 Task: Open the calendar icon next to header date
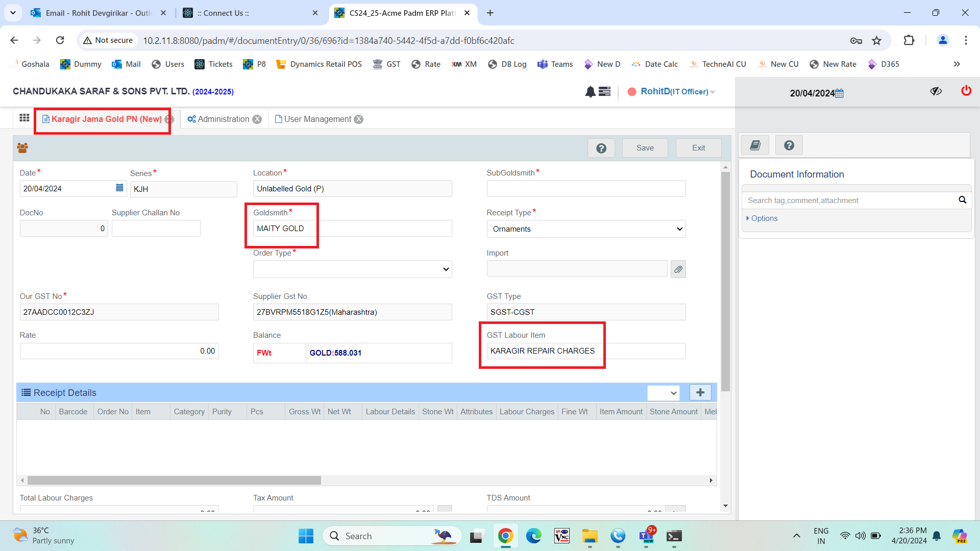[x=840, y=93]
